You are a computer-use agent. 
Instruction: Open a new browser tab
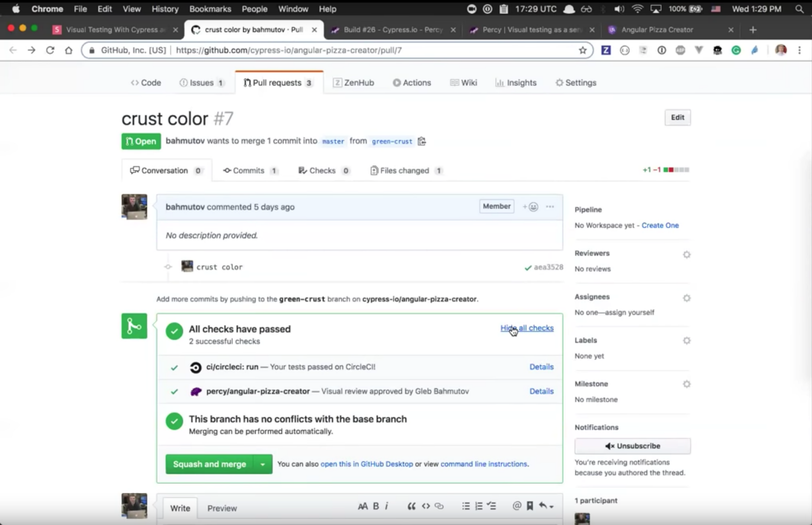pyautogui.click(x=753, y=30)
